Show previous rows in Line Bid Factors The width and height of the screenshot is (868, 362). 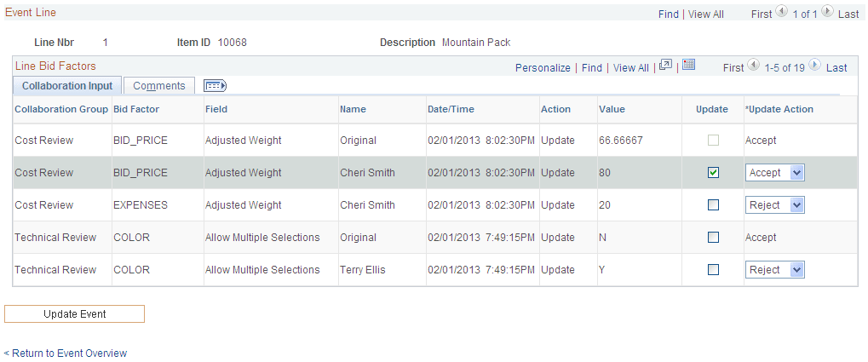pyautogui.click(x=753, y=66)
